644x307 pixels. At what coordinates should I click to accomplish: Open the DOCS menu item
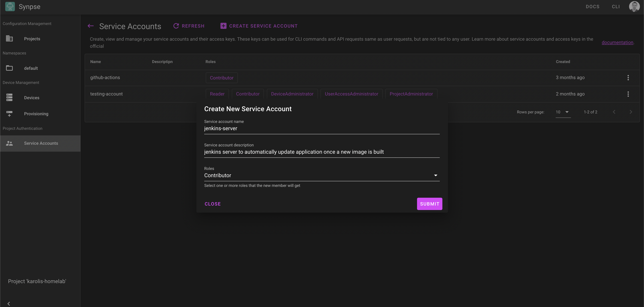(x=593, y=7)
